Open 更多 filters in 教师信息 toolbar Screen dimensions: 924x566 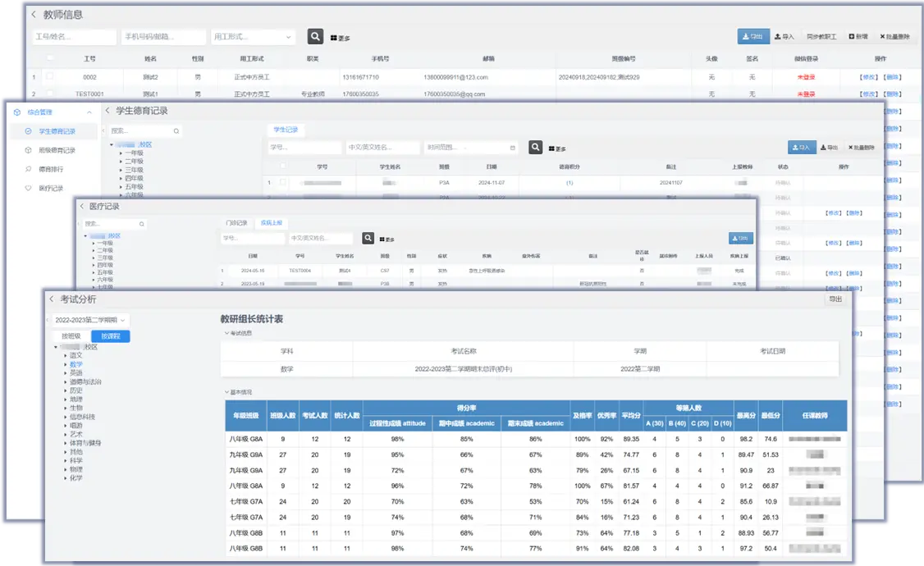pos(340,38)
